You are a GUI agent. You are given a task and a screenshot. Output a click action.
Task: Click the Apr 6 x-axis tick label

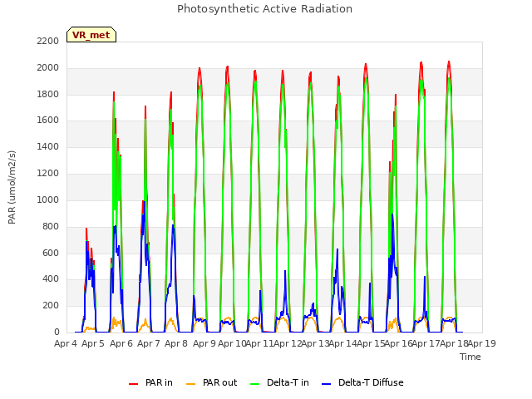[121, 343]
